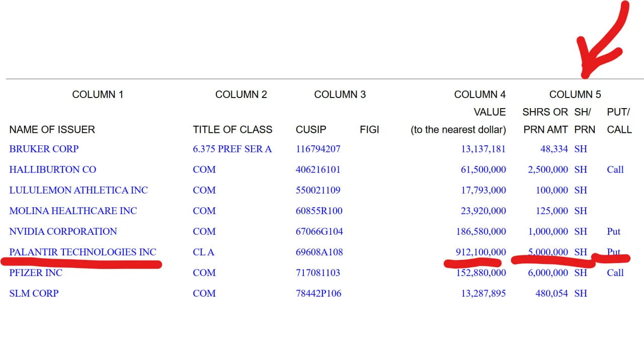Click the HALLIBURTON CO issuer name
The height and width of the screenshot is (361, 644).
52,169
